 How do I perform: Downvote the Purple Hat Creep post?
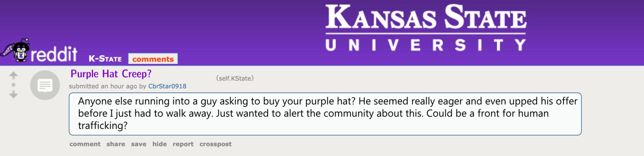(x=13, y=95)
